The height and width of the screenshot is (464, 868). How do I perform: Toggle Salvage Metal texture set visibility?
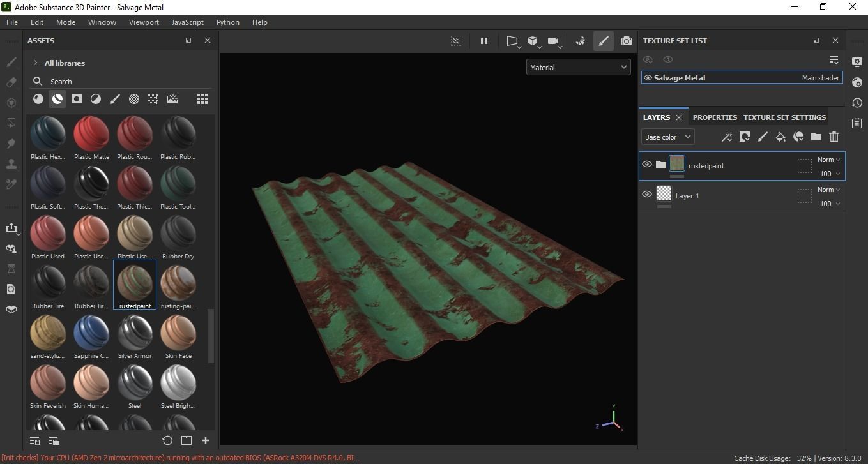coord(648,78)
